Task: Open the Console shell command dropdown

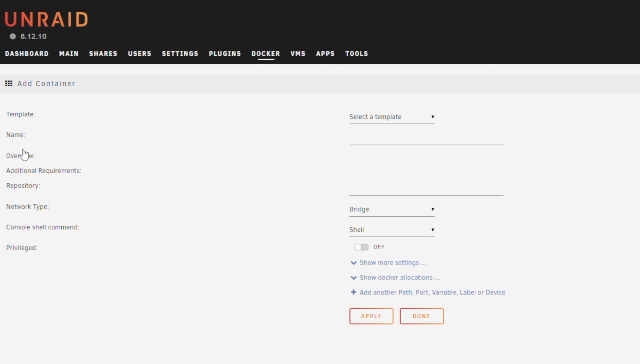Action: (x=392, y=230)
